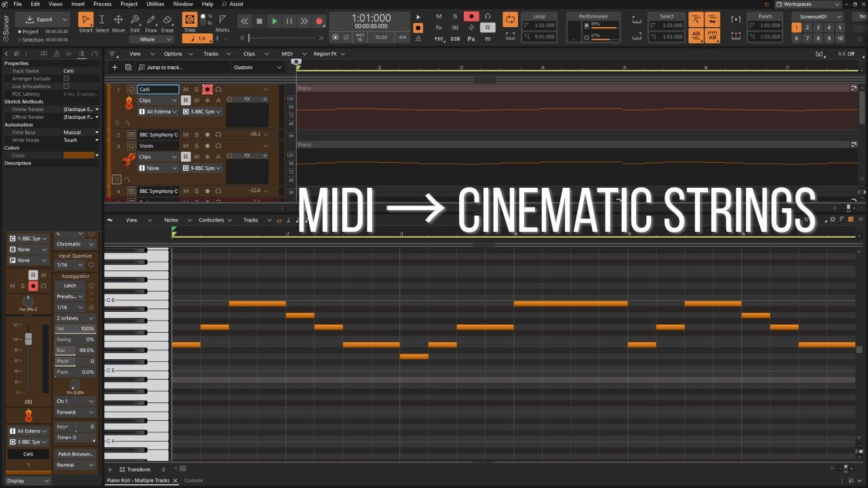The width and height of the screenshot is (868, 488).
Task: Select the Smart tool
Action: 85,20
